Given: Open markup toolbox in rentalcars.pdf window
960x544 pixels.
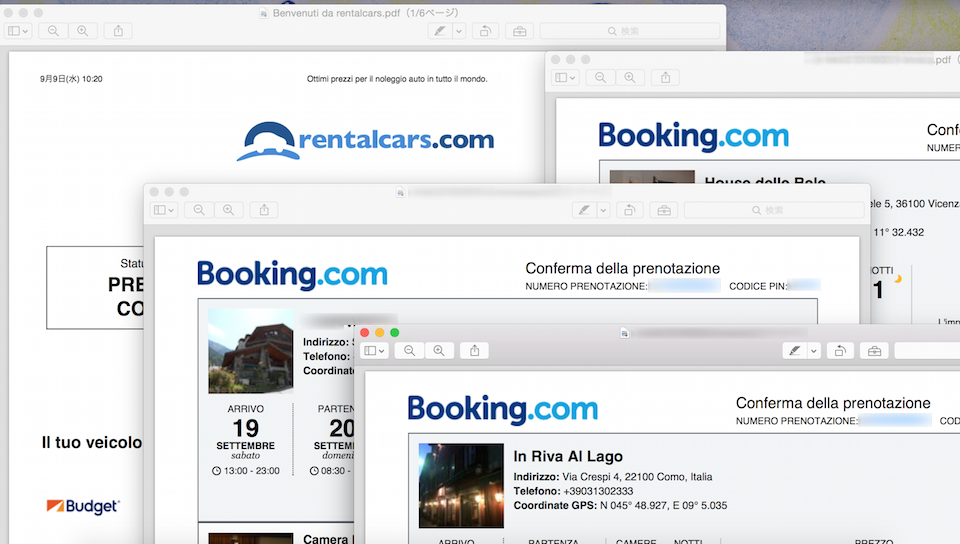Looking at the screenshot, I should pyautogui.click(x=518, y=31).
